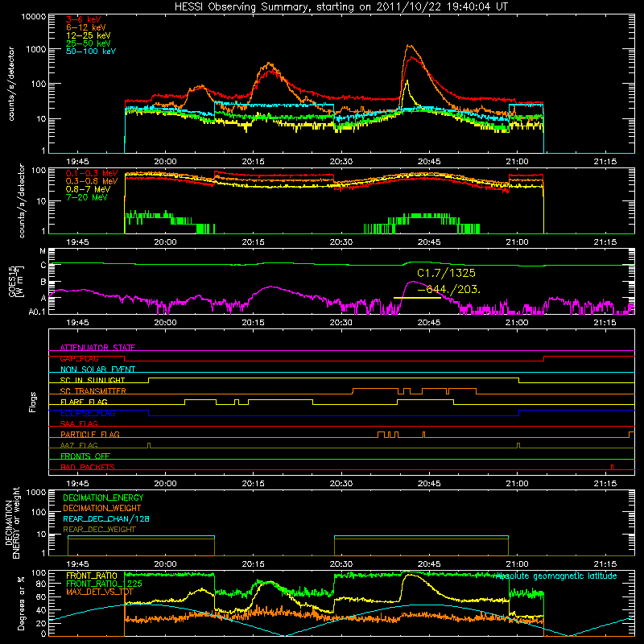This screenshot has height=644, width=644.
Task: Click the 0.8-7 MeV legend label
Action: (88, 189)
